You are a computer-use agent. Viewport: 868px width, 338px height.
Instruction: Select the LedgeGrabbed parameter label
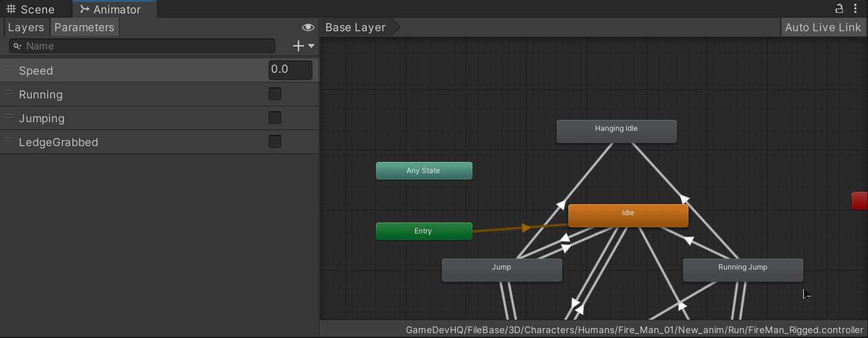click(x=59, y=142)
